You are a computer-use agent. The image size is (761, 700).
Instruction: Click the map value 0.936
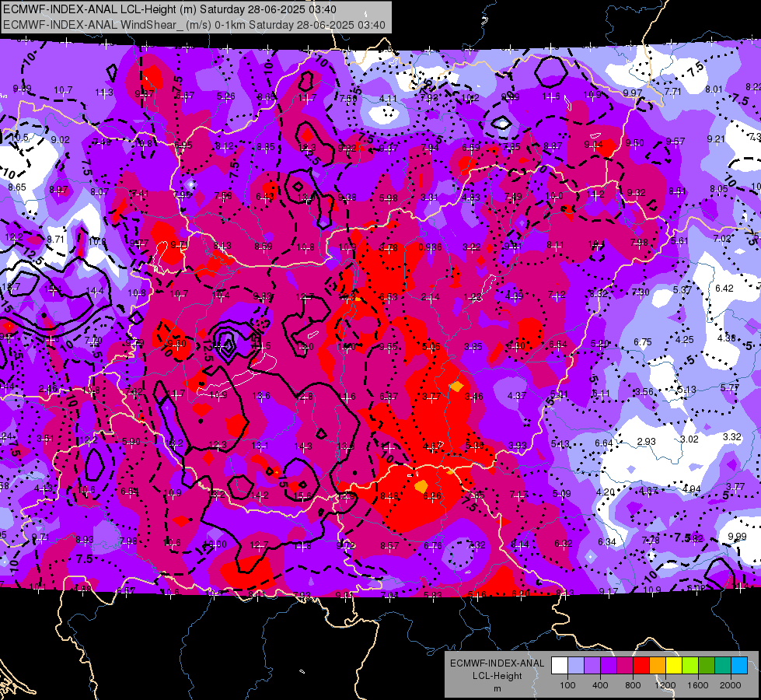(x=430, y=247)
